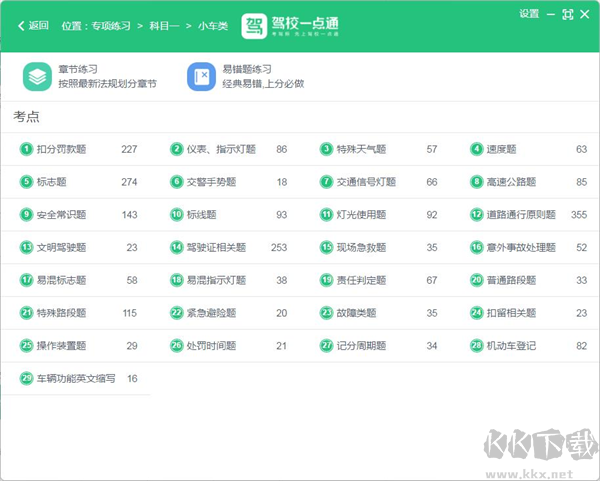Open 小车类 breadcrumb link
Viewport: 600px width, 481px height.
(x=213, y=26)
